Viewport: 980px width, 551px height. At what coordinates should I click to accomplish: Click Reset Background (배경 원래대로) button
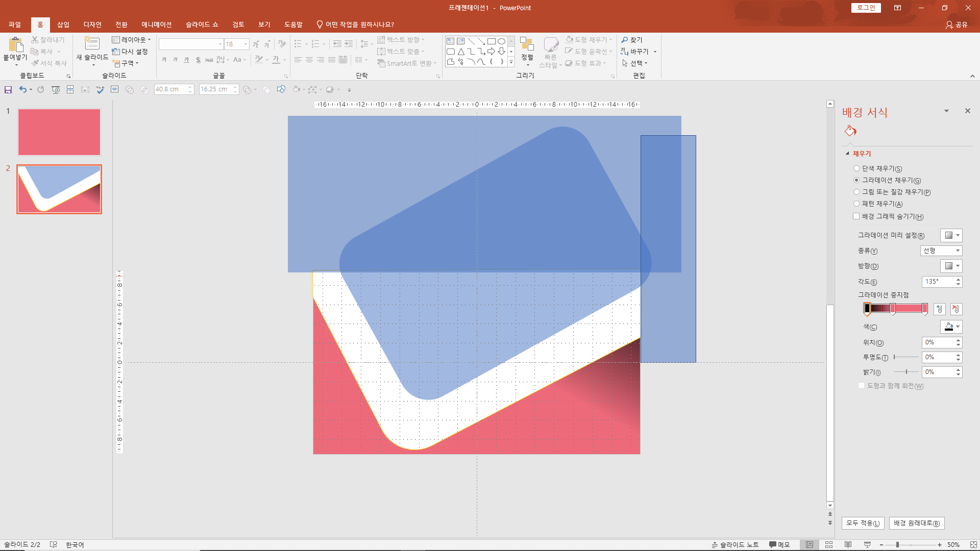pyautogui.click(x=917, y=523)
